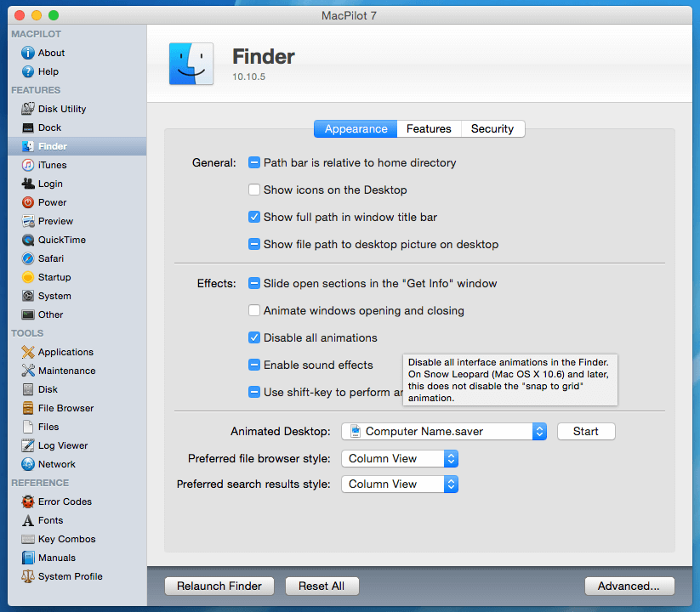Toggle Path bar relative to home directory
This screenshot has width=700, height=612.
[x=254, y=163]
